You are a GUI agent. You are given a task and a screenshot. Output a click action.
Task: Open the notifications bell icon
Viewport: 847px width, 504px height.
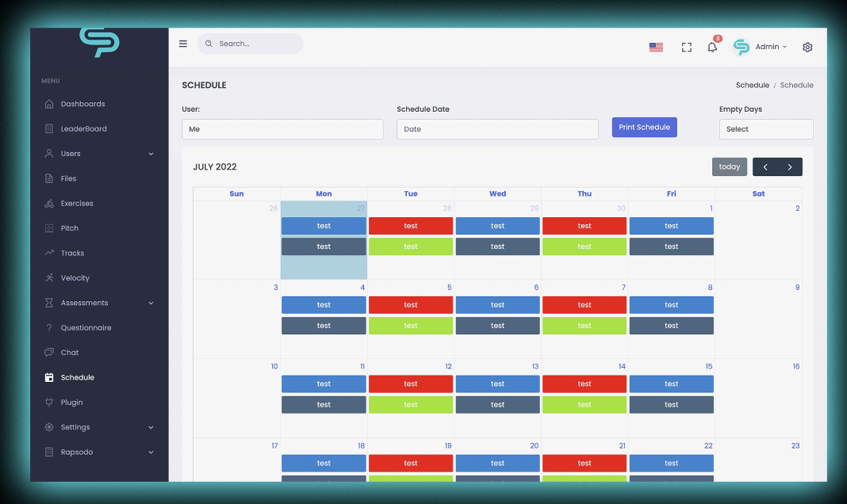(712, 47)
